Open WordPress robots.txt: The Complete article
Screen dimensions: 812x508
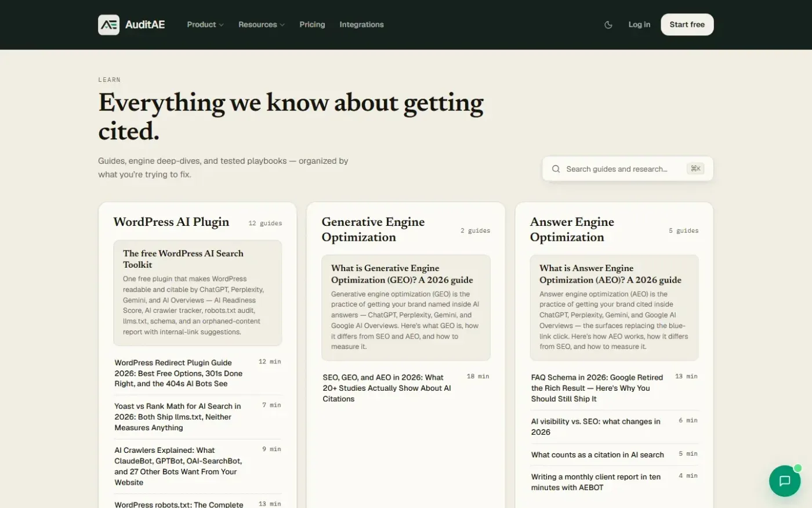198,504
